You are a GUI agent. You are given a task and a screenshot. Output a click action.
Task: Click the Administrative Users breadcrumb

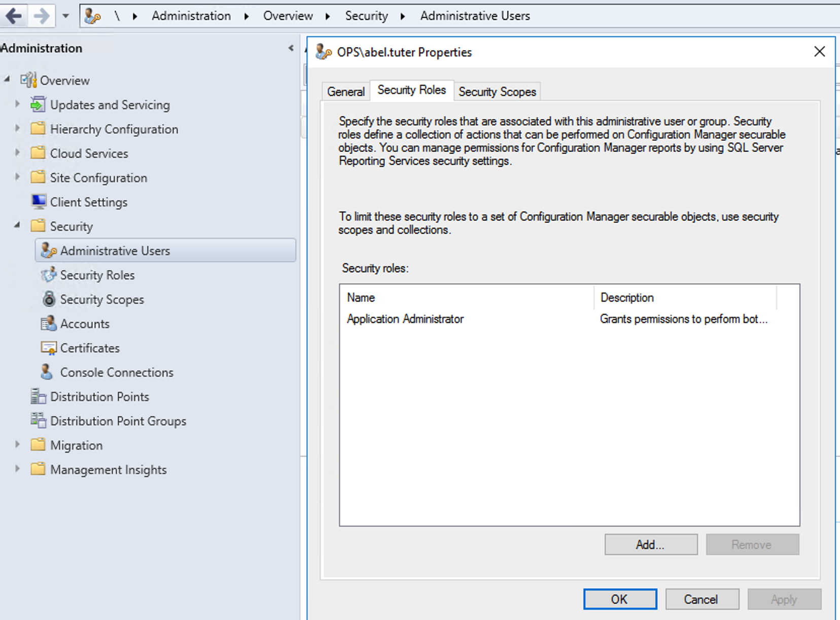click(475, 16)
